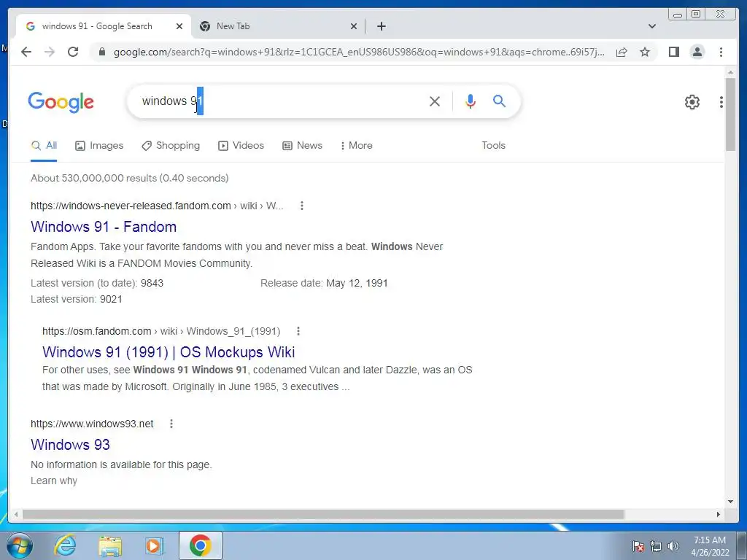The image size is (747, 560).
Task: Switch to Videos results
Action: click(x=241, y=145)
